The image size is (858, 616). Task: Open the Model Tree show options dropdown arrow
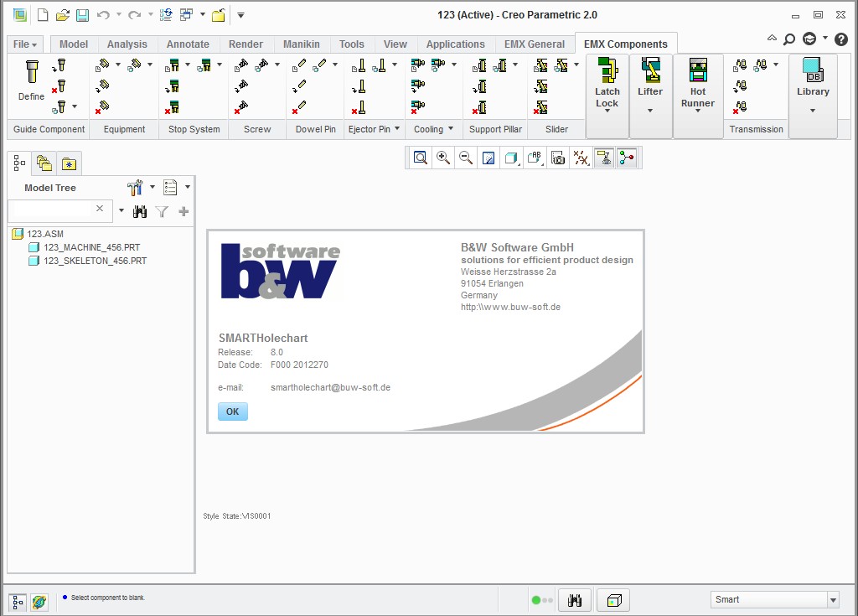(188, 187)
